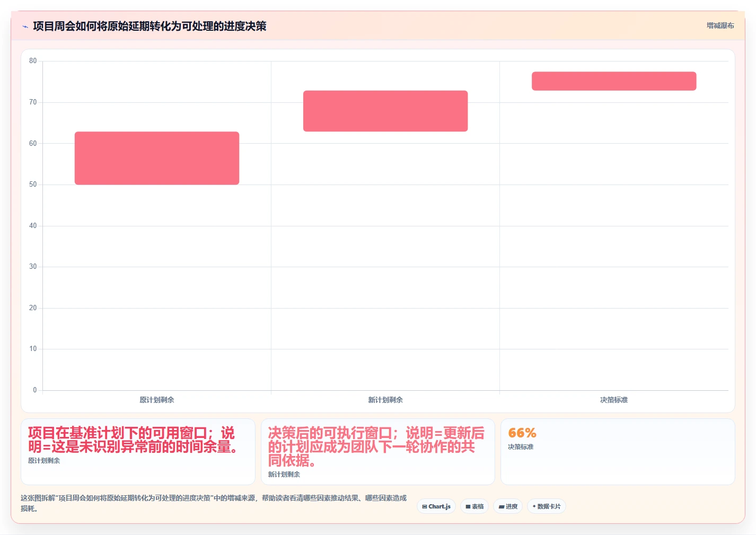756x535 pixels.
Task: Click the 增减瀑布 badge in the header
Action: pyautogui.click(x=720, y=25)
